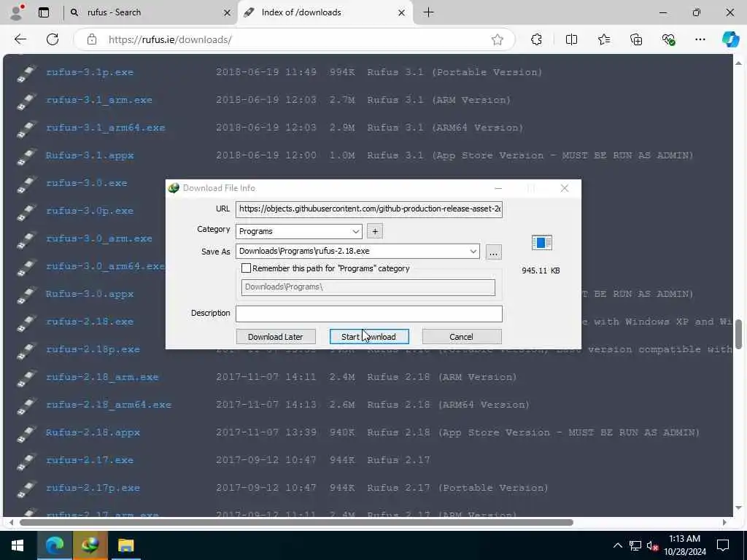Click muted volume tray icon

[652, 545]
